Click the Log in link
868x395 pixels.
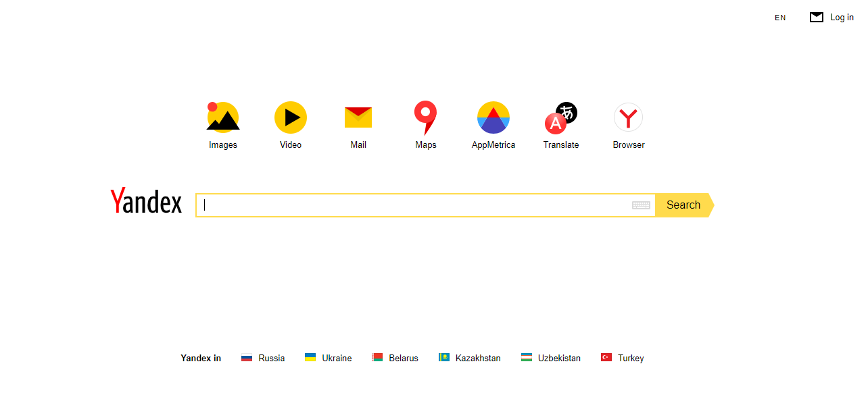pyautogui.click(x=842, y=18)
